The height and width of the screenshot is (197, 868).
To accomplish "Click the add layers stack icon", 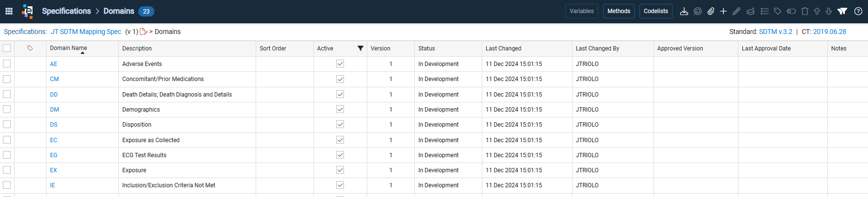I will pos(751,11).
